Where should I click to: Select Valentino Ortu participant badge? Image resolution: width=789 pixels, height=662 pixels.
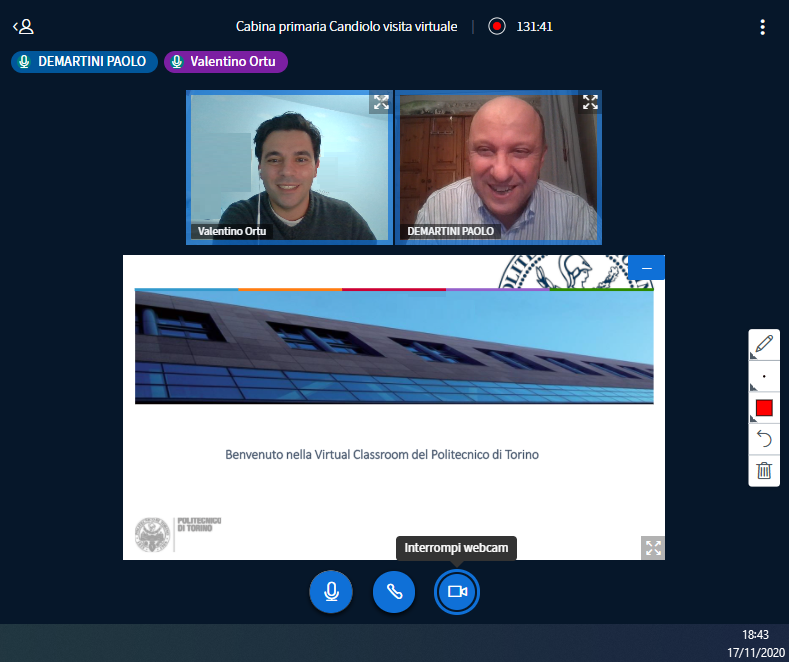coord(226,62)
